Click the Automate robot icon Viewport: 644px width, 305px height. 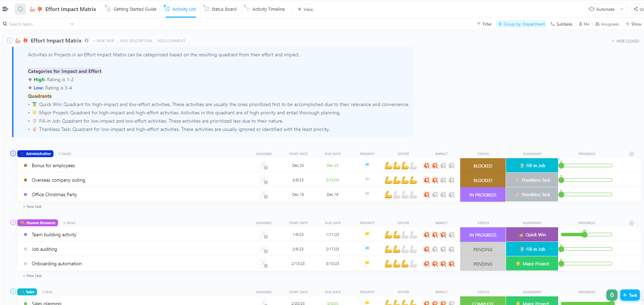point(592,9)
